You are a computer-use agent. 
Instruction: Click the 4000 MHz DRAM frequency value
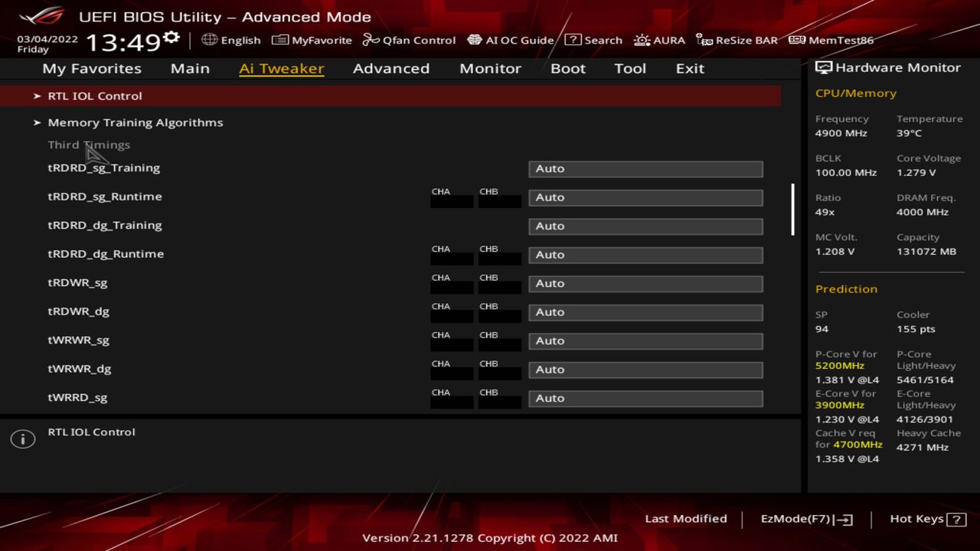coord(923,212)
